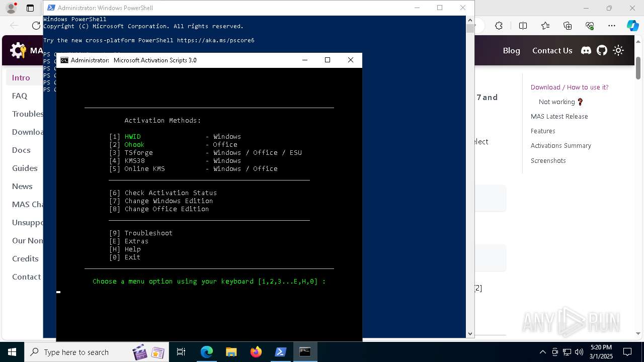Jump to Screenshots in page contents
Image resolution: width=644 pixels, height=362 pixels.
(548, 160)
